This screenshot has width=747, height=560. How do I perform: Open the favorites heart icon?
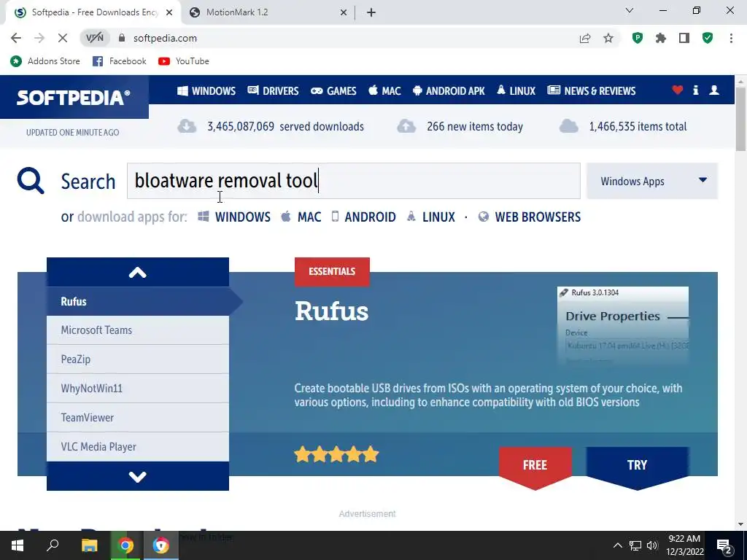pyautogui.click(x=678, y=90)
